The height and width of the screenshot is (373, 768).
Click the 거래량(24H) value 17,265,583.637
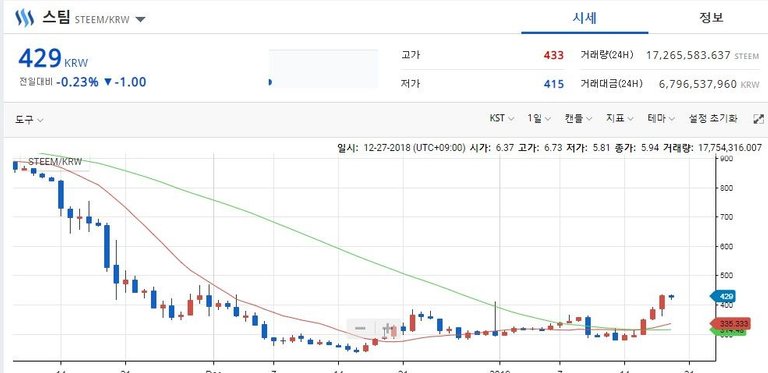click(x=688, y=55)
